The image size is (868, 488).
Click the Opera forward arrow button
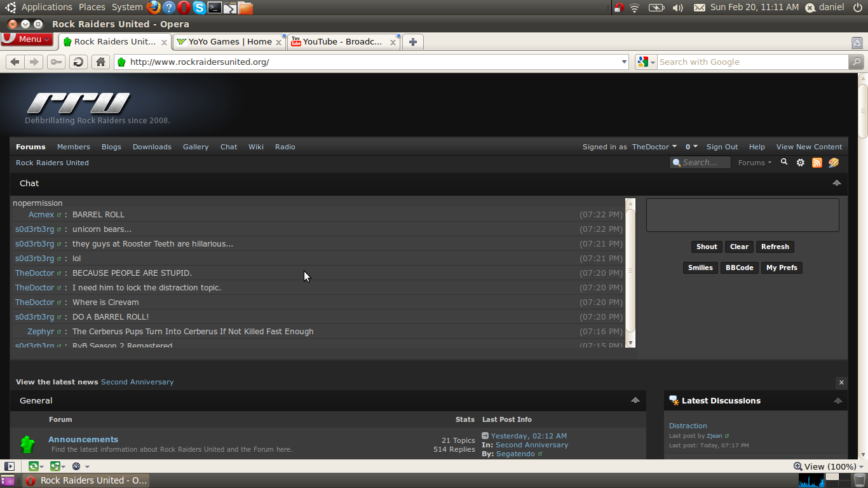pyautogui.click(x=34, y=62)
